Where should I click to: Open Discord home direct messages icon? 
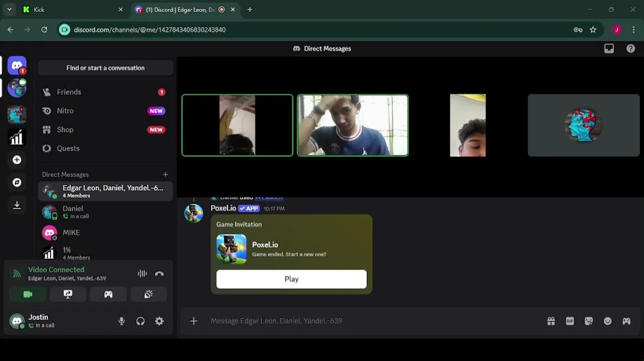(17, 66)
